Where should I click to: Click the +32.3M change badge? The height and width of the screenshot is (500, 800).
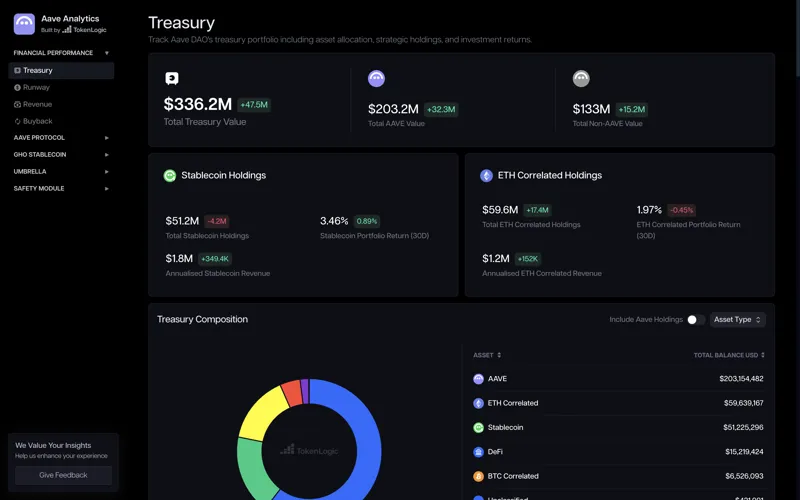(x=441, y=110)
